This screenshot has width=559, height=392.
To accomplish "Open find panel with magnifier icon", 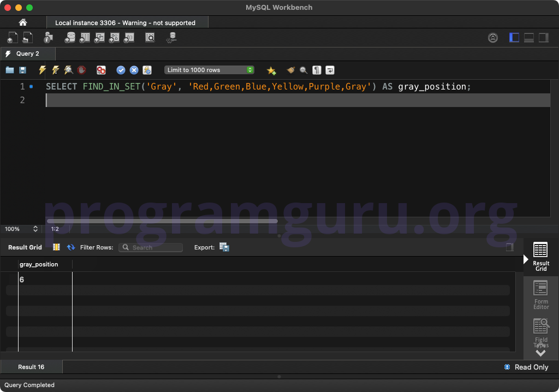I will [x=304, y=70].
